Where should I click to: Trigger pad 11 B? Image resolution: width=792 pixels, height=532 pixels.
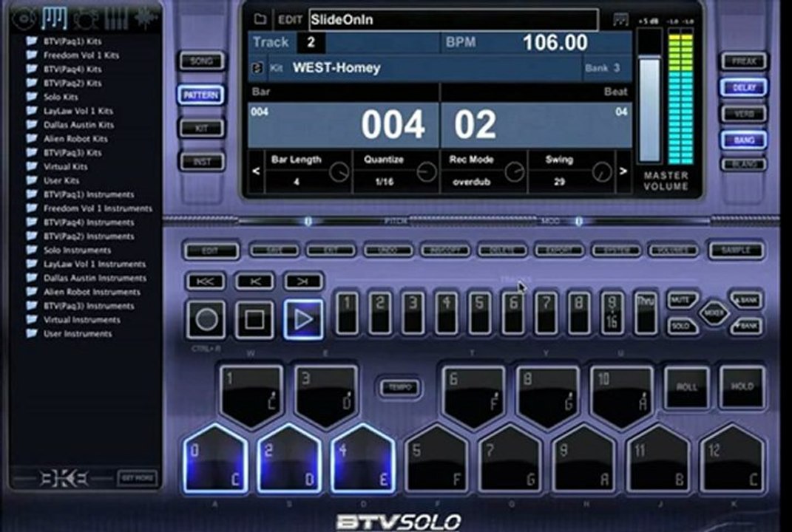click(x=659, y=459)
